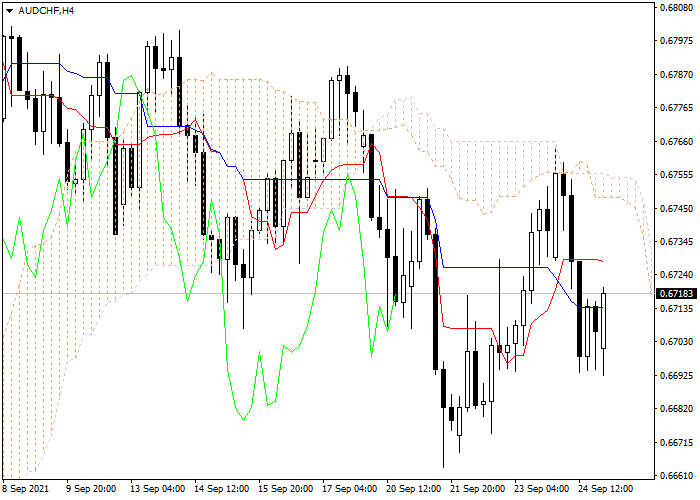The image size is (700, 500).
Task: Click the 13 Sep 04:00 time axis label
Action: [158, 489]
